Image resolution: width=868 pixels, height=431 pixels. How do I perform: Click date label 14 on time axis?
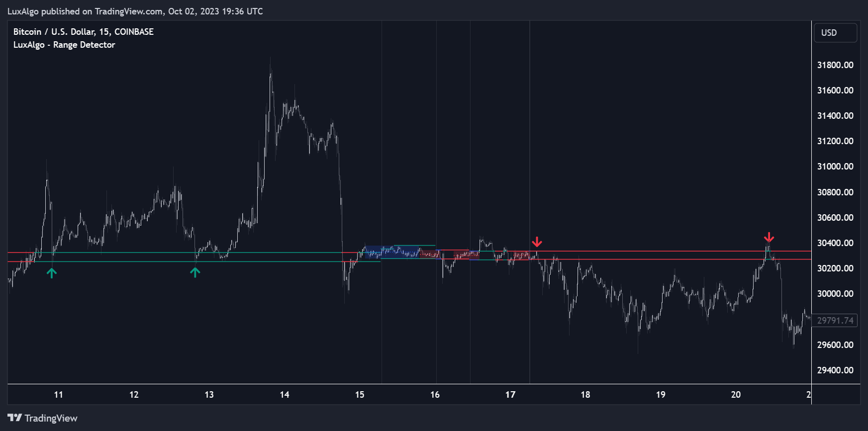click(285, 395)
